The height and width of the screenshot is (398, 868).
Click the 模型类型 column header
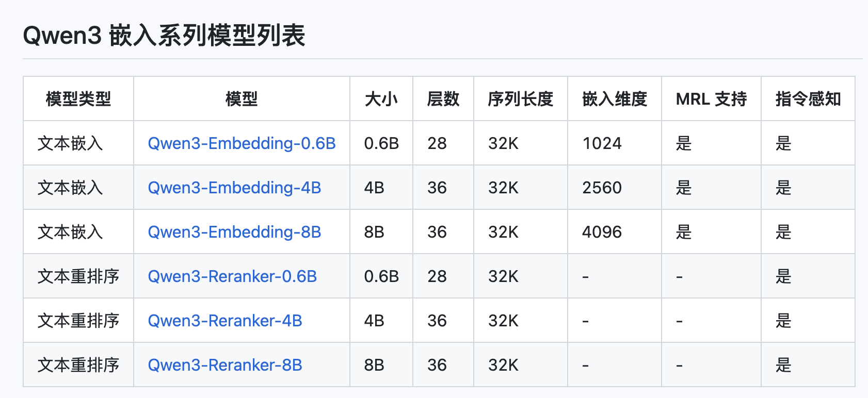click(x=78, y=99)
